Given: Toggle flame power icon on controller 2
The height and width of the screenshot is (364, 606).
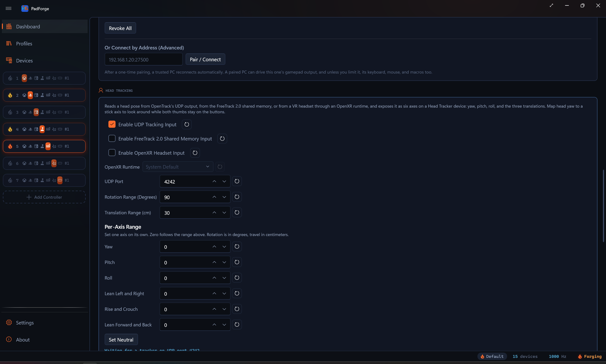Looking at the screenshot, I should point(10,95).
